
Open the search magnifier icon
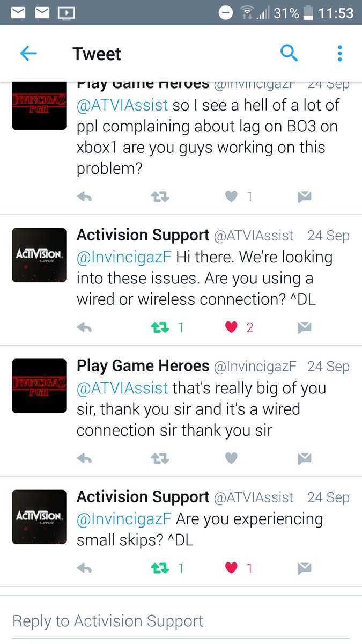(289, 53)
